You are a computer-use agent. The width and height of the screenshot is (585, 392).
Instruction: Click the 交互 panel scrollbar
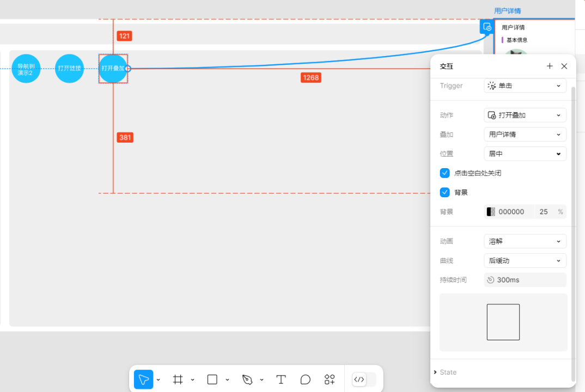(574, 233)
